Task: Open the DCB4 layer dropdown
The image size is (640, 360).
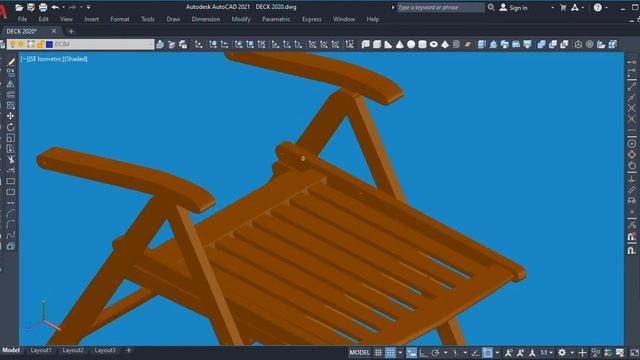Action: pyautogui.click(x=81, y=44)
